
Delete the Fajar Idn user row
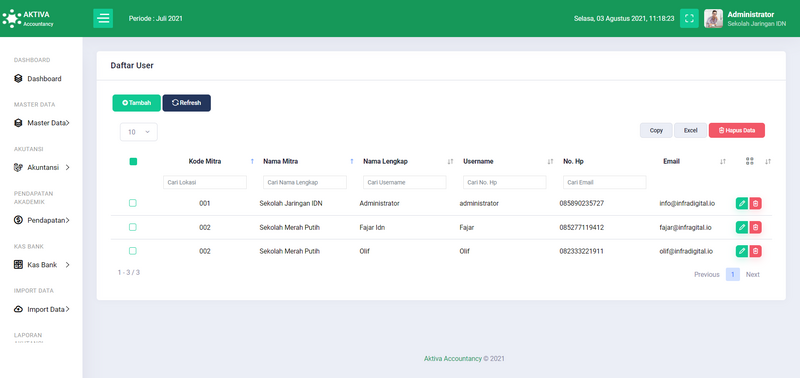coord(756,228)
